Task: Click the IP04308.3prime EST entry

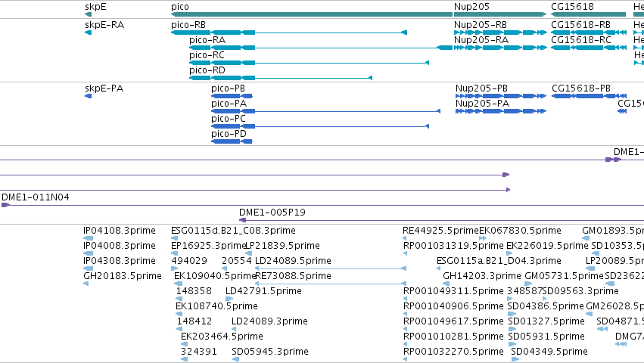Action: point(120,261)
